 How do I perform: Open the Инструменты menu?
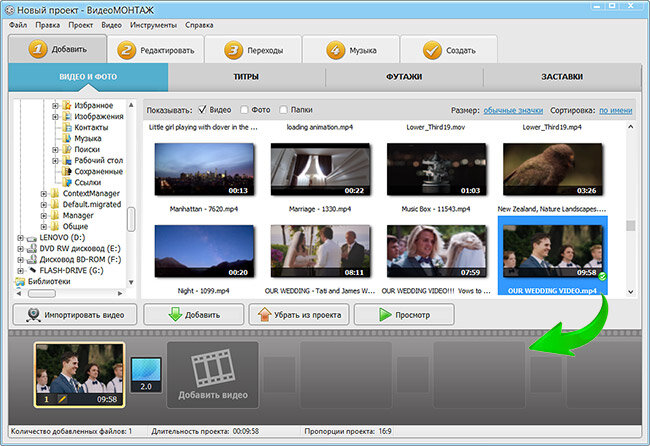tap(153, 25)
